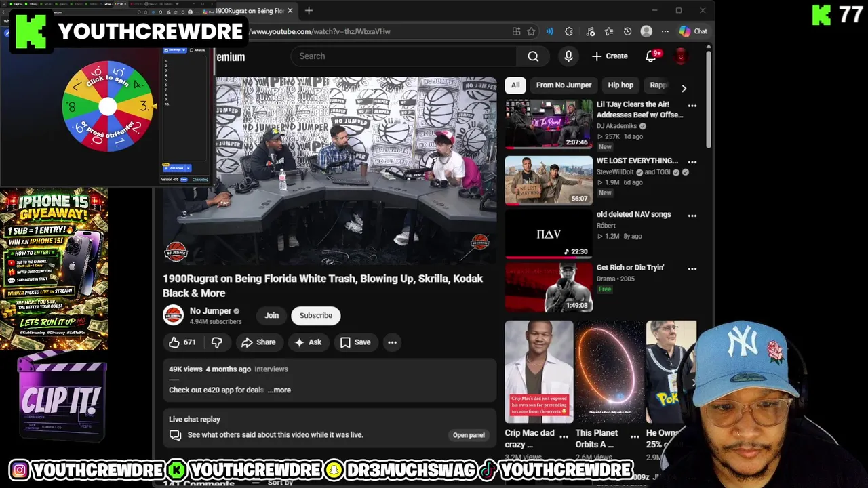868x488 pixels.
Task: Show more category chips with right arrow
Action: click(684, 89)
